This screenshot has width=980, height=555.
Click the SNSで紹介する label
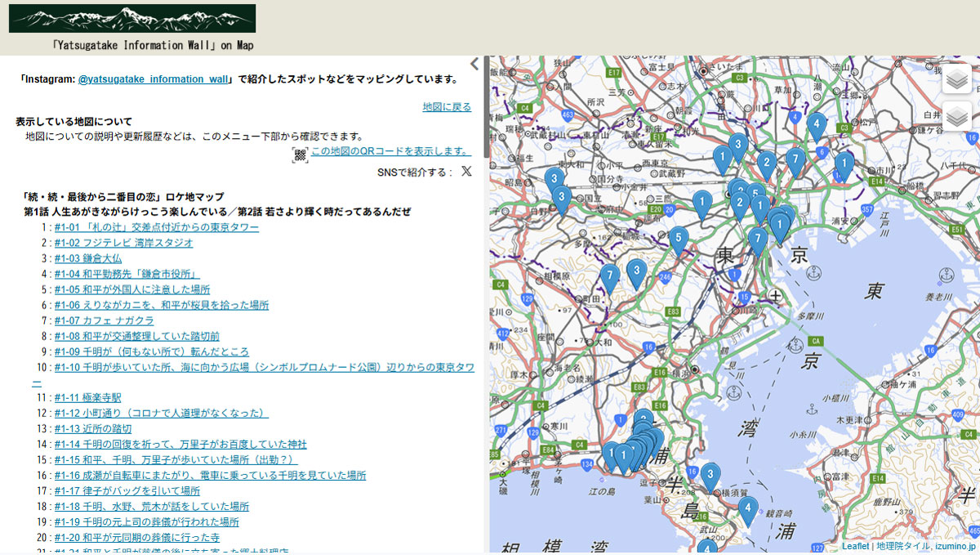pos(414,172)
